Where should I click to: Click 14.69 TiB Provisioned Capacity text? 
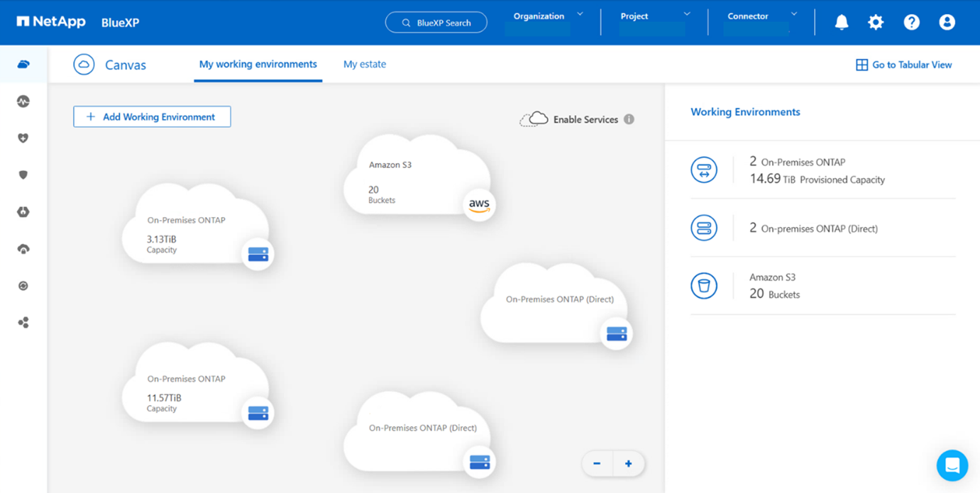point(817,179)
